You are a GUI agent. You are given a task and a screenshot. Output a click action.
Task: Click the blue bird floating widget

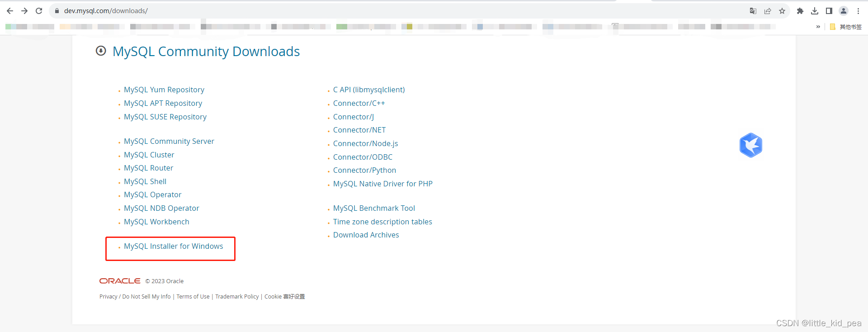pos(751,145)
